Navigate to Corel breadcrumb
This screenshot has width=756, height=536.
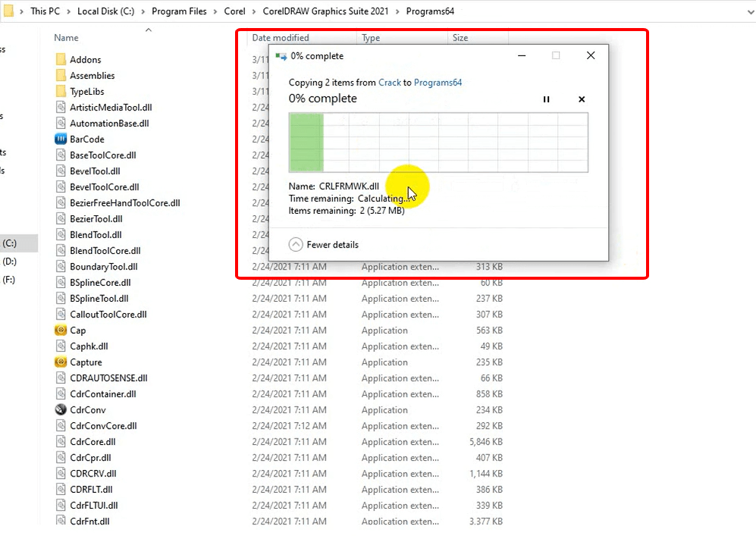(x=234, y=11)
